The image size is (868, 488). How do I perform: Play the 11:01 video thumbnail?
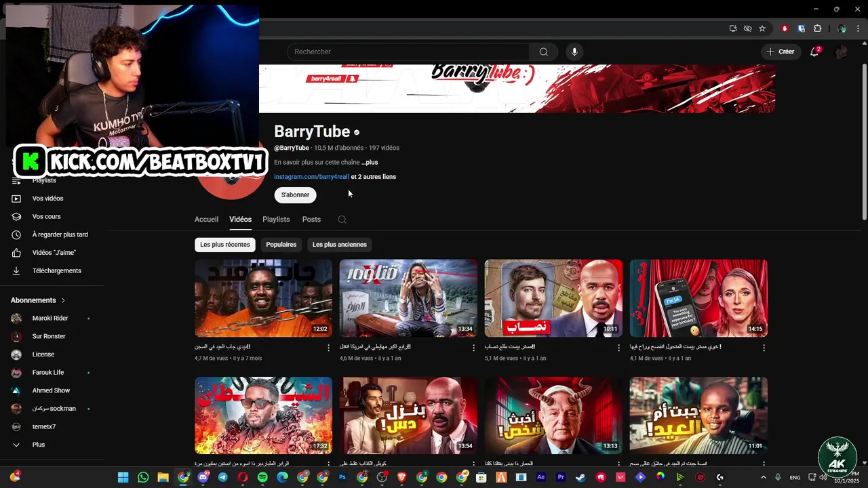698,415
